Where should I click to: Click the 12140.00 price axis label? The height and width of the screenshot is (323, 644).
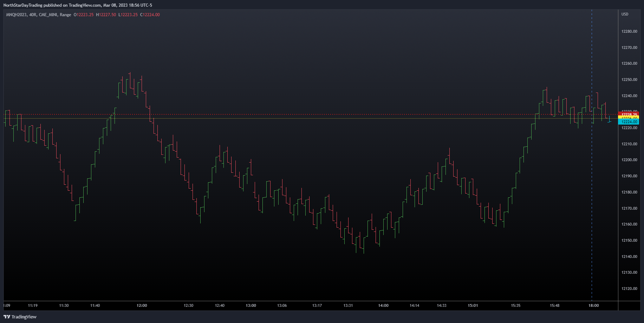pos(629,256)
